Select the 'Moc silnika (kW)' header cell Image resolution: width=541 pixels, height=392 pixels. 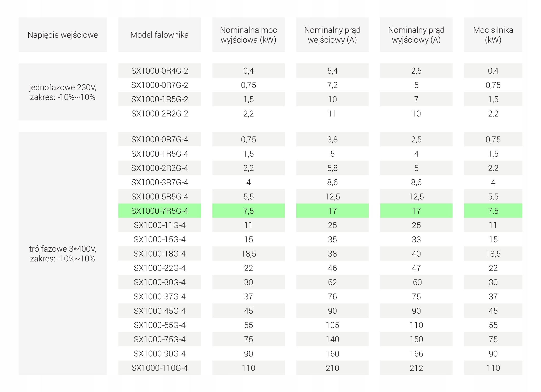[493, 35]
